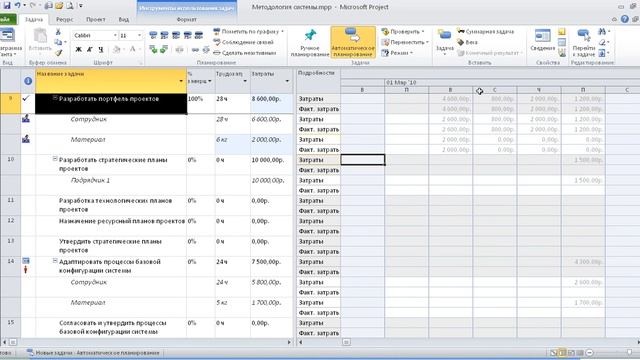640x360 pixels.
Task: Set task to 50% complete
Action: pyautogui.click(x=176, y=36)
